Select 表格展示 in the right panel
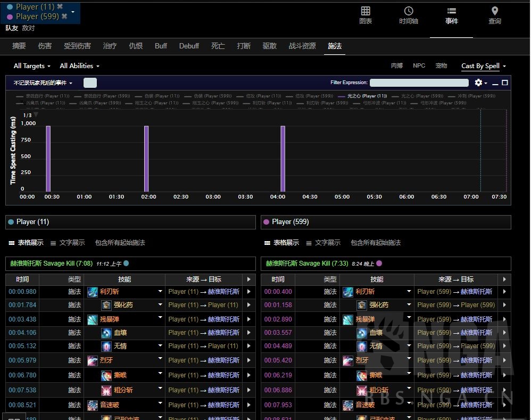Screen dimensions: 531x420 [x=281, y=243]
